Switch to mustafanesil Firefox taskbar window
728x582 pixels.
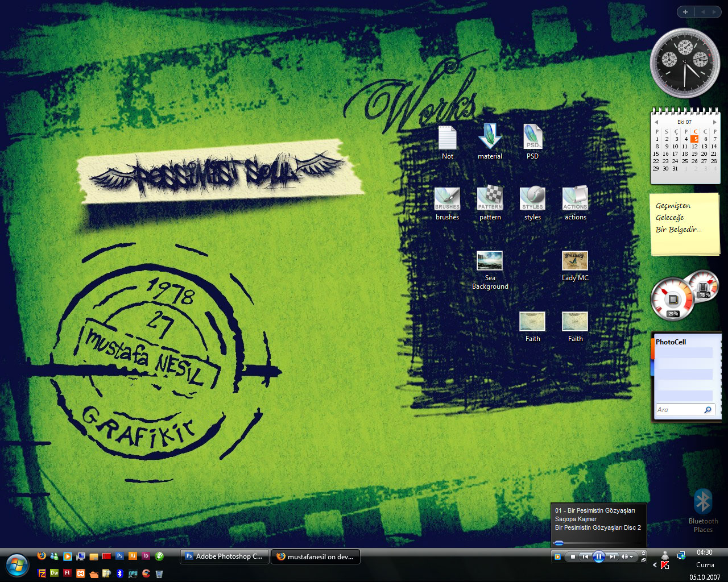pyautogui.click(x=316, y=556)
